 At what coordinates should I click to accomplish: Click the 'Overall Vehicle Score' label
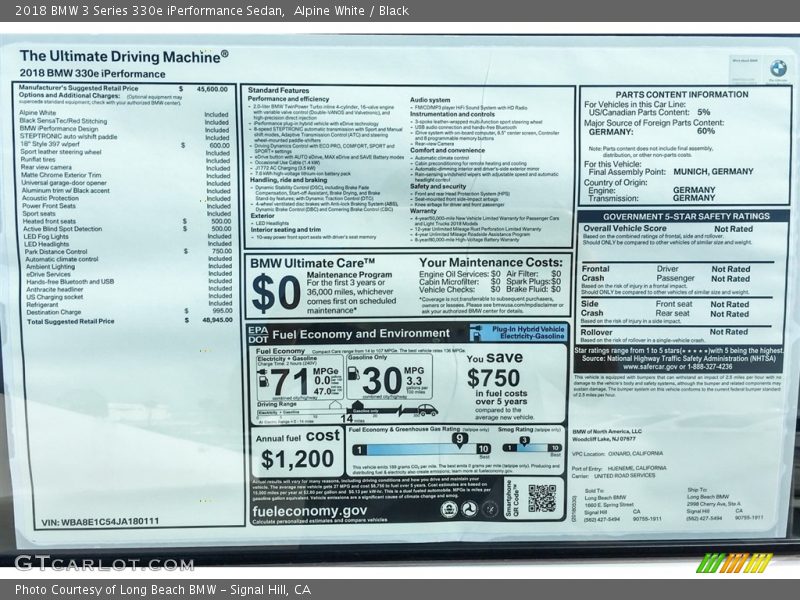coord(625,229)
